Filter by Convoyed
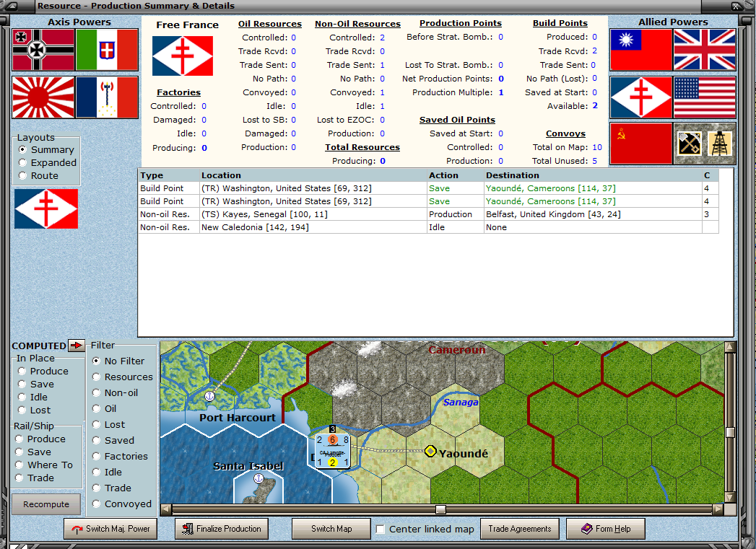The image size is (756, 549). tap(97, 504)
